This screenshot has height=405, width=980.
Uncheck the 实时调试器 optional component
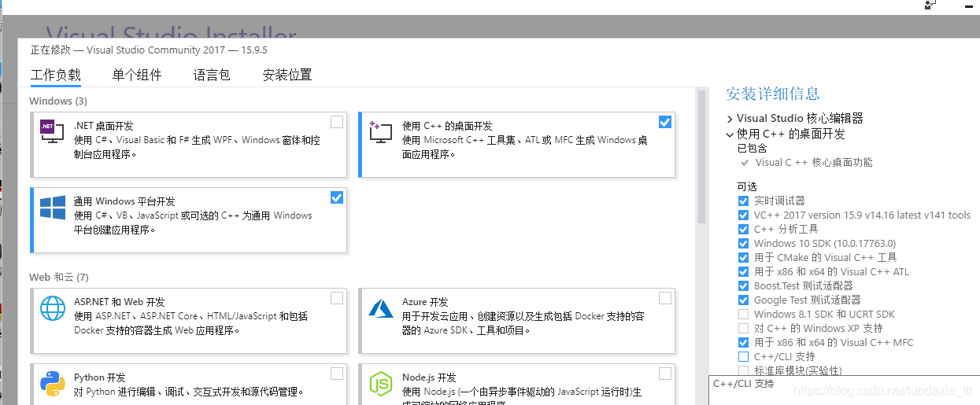click(743, 201)
